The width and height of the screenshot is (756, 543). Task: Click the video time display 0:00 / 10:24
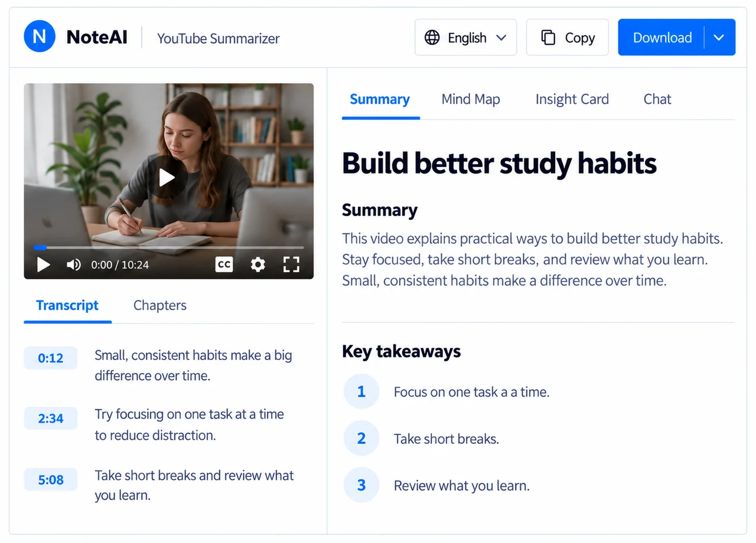tap(120, 265)
